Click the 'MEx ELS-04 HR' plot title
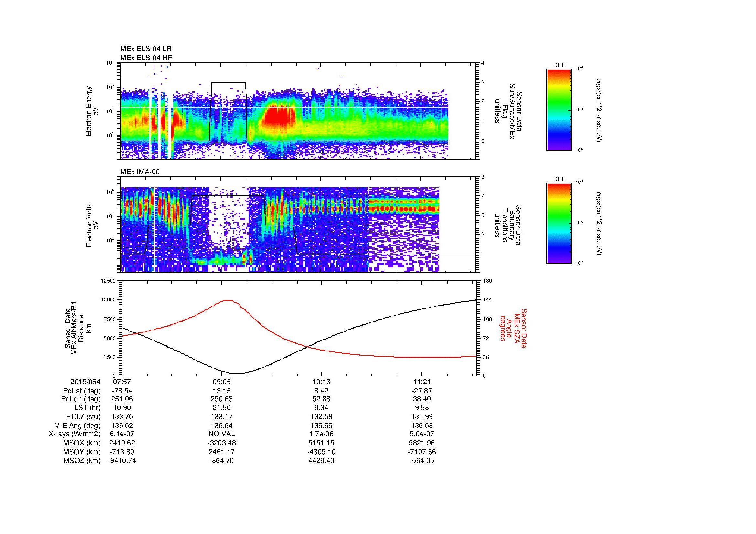This screenshot has width=756, height=534. point(146,58)
